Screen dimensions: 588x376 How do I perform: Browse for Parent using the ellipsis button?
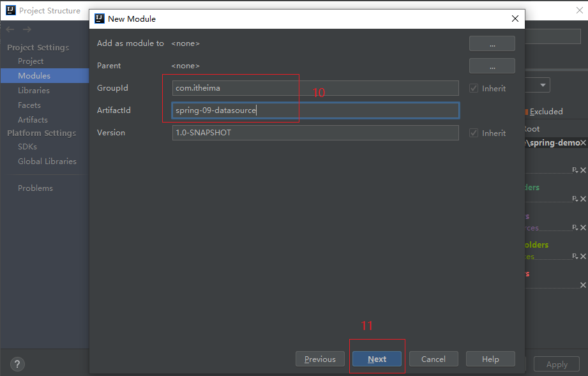click(x=492, y=66)
